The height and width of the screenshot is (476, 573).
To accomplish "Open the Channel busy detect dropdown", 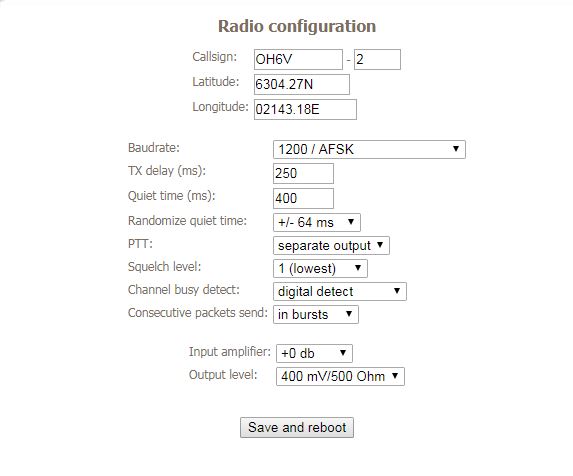I will tap(339, 292).
